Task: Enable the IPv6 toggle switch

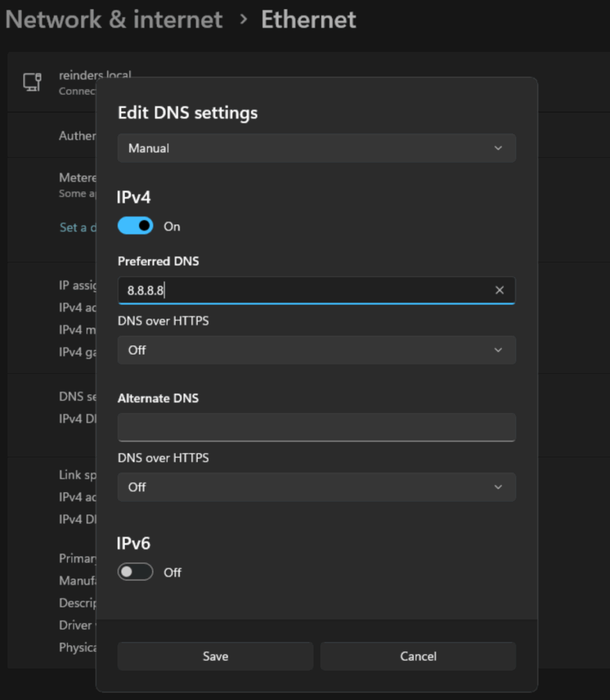Action: [135, 572]
